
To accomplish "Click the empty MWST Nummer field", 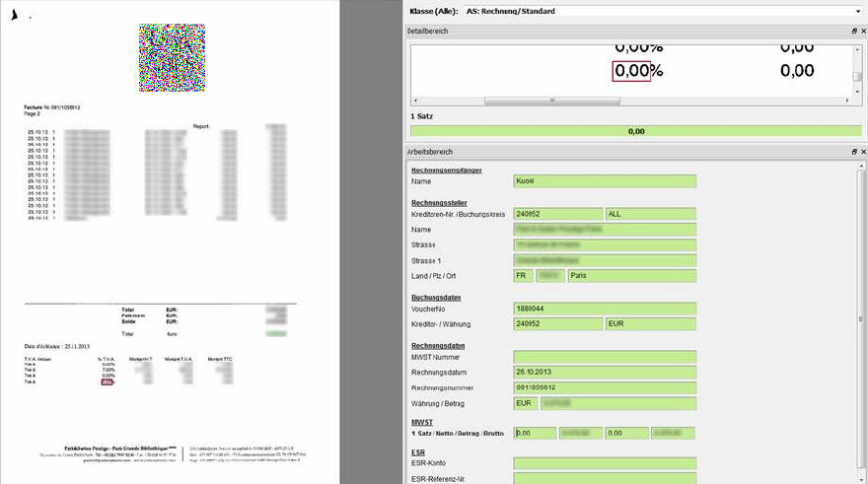I will click(x=605, y=357).
